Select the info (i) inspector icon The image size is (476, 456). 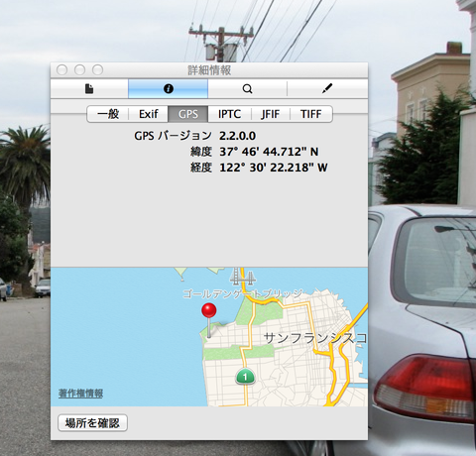pyautogui.click(x=169, y=88)
